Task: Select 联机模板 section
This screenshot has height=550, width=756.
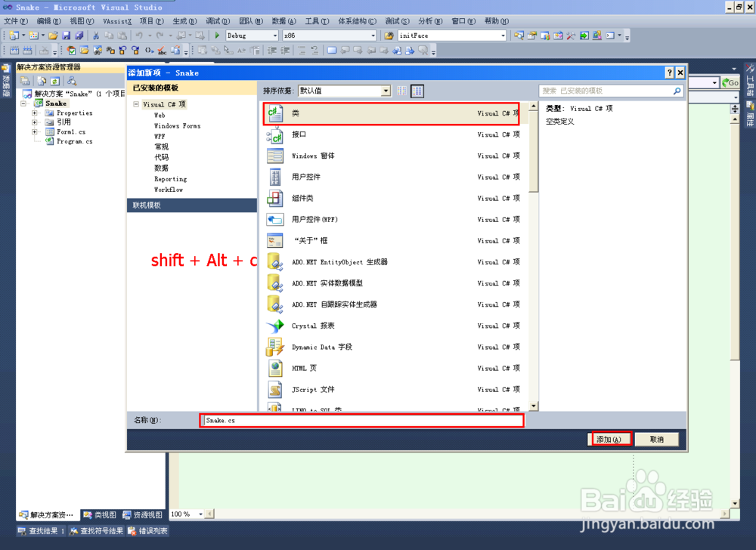Action: (x=192, y=205)
